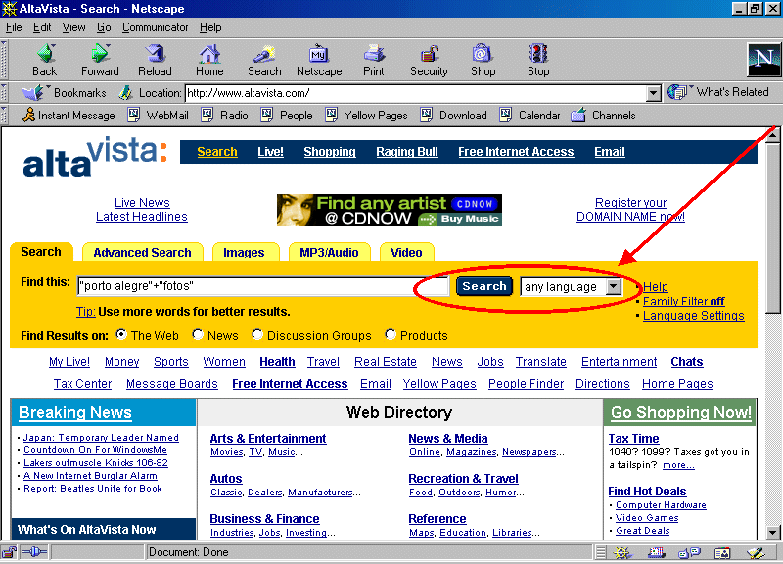Expand the Location URL history dropdown
The image size is (783, 564).
(x=654, y=93)
